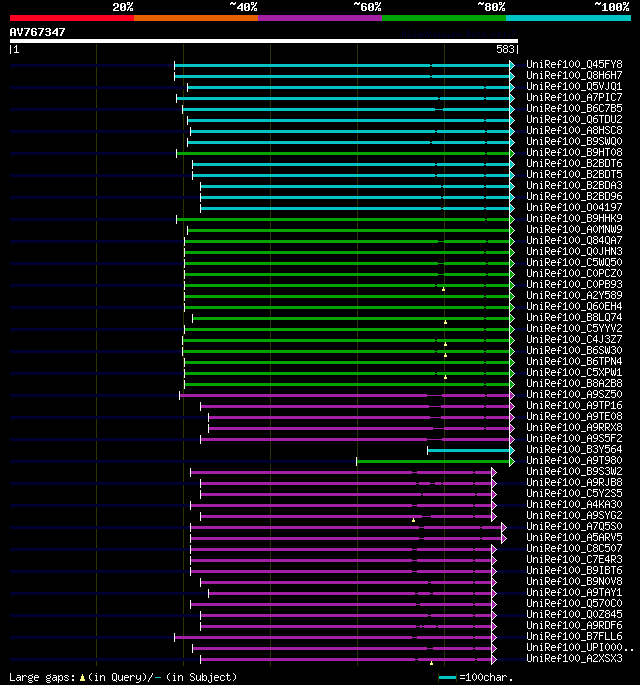Click the UniRef100_B2BDT6 label
The image size is (640, 685).
click(x=574, y=163)
